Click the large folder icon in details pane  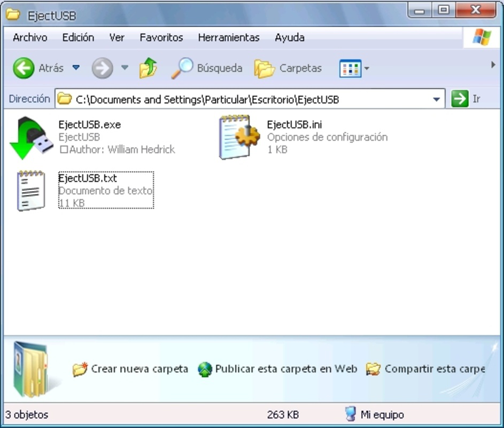31,370
